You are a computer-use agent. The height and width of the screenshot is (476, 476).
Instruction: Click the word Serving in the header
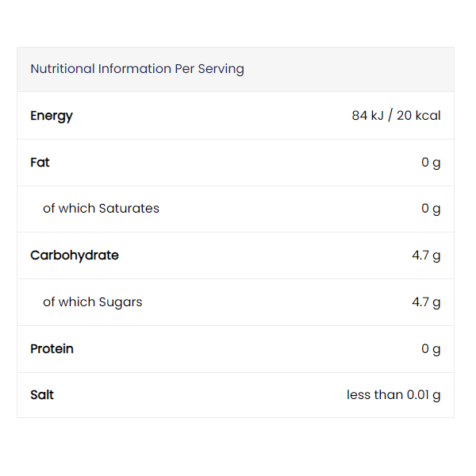tap(221, 70)
